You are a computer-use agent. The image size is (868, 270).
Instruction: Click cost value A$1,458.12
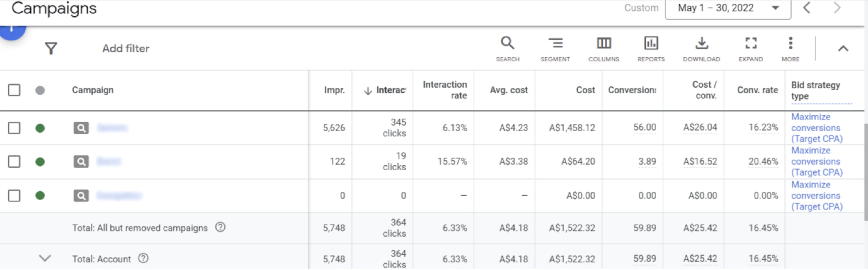[572, 128]
